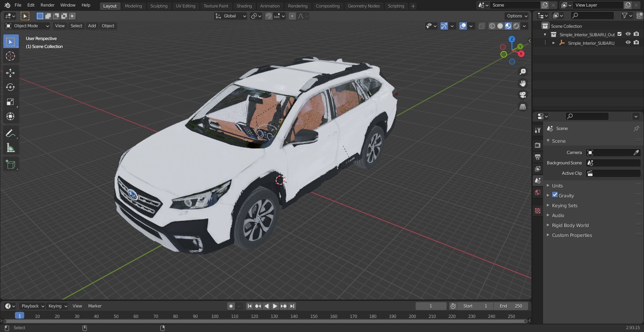Image resolution: width=644 pixels, height=332 pixels.
Task: Select the Annotate tool
Action: coord(10,134)
